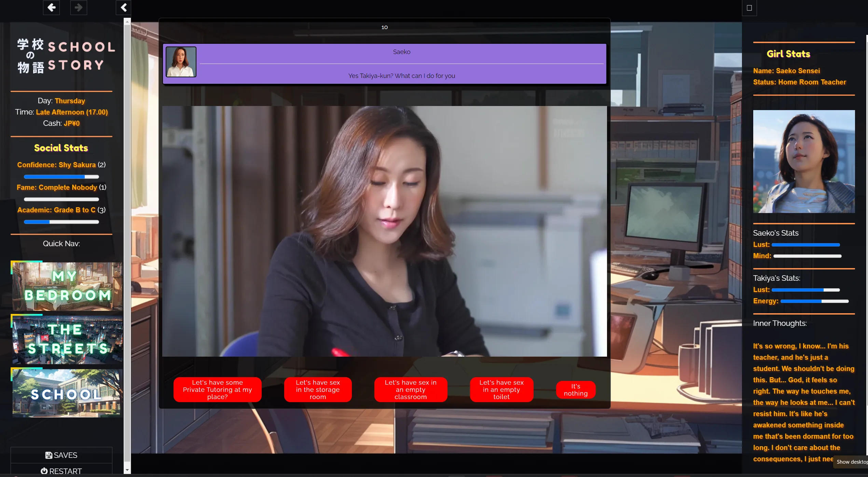Image resolution: width=868 pixels, height=477 pixels.
Task: Click the Academic grade progress bar
Action: pos(61,222)
